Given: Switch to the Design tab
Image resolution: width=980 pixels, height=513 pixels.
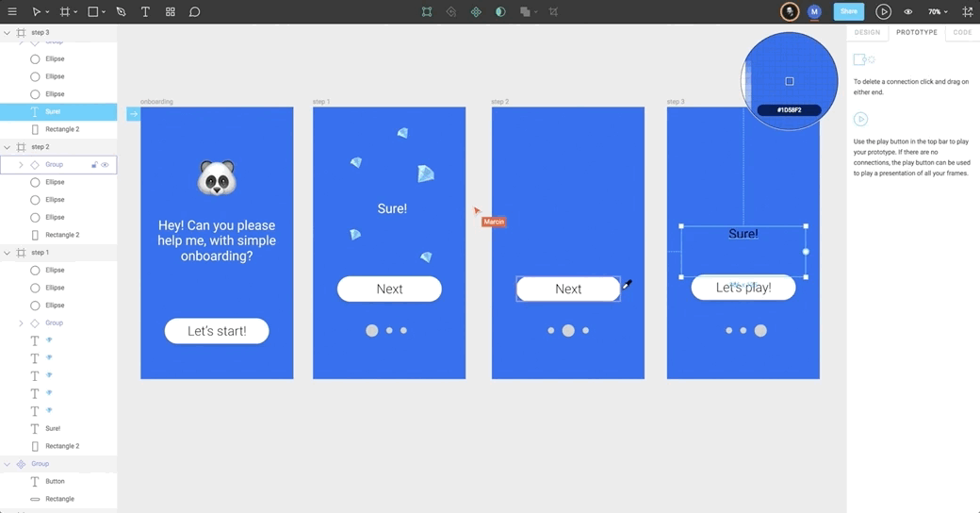Looking at the screenshot, I should [x=867, y=32].
